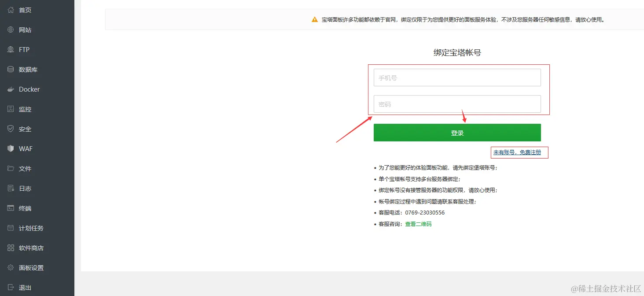
Task: Focus the 密码 input field
Action: [457, 104]
